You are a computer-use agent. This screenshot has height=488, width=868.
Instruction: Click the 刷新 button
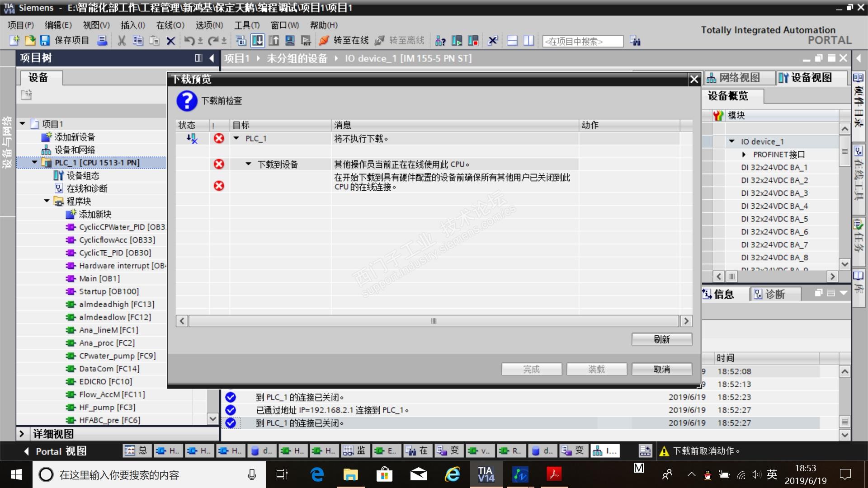click(661, 339)
